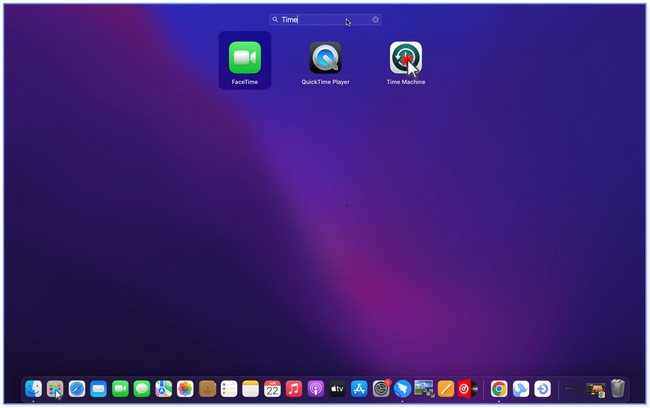Open Contacts from the Dock
Image resolution: width=650 pixels, height=408 pixels.
point(207,389)
